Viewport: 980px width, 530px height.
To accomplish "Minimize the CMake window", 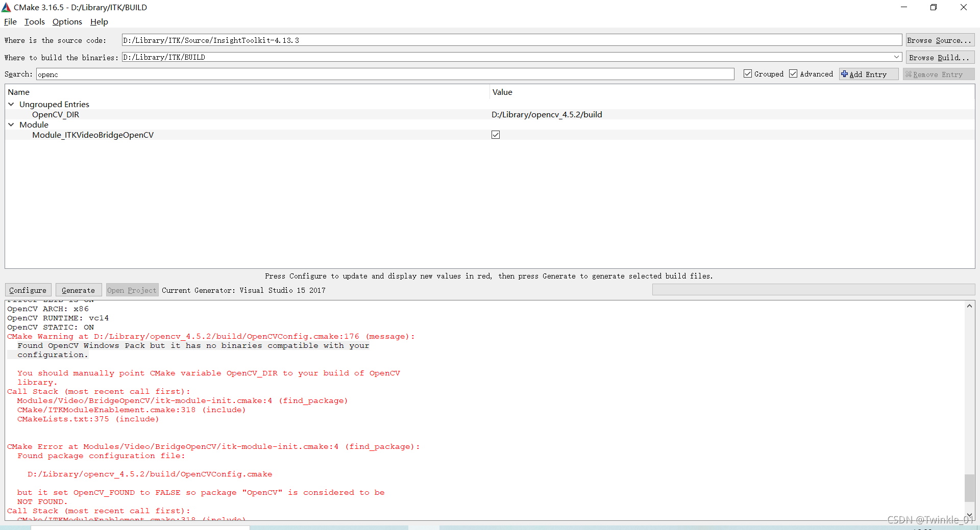I will pyautogui.click(x=904, y=7).
